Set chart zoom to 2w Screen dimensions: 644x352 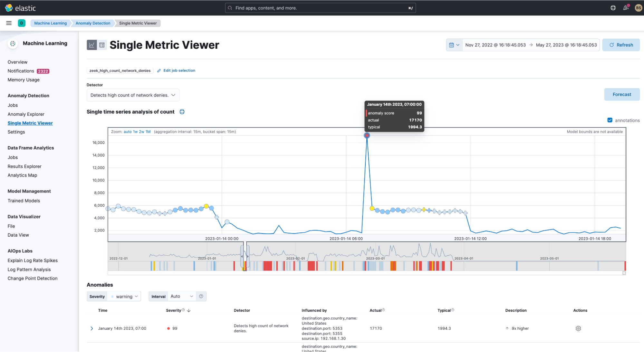141,132
